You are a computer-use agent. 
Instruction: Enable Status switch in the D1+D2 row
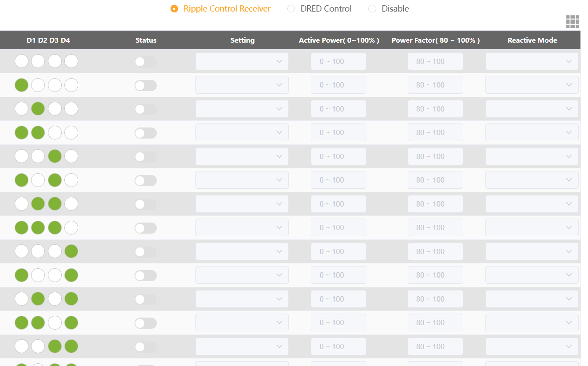[146, 133]
